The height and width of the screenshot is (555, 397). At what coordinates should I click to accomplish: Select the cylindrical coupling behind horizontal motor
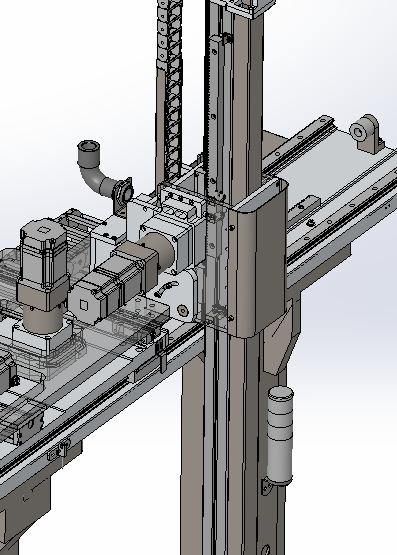point(159,249)
